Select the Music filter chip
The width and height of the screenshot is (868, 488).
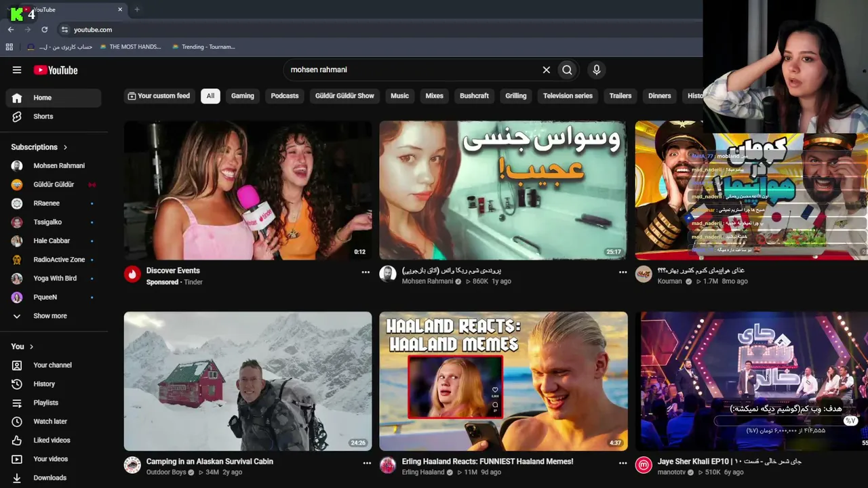[399, 96]
